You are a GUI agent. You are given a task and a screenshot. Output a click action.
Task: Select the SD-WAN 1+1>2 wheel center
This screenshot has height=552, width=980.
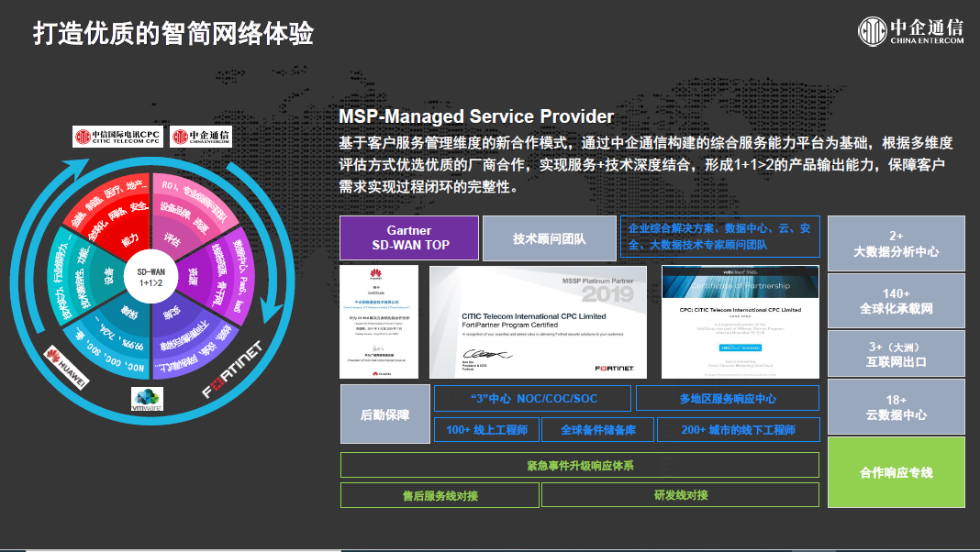coord(150,277)
